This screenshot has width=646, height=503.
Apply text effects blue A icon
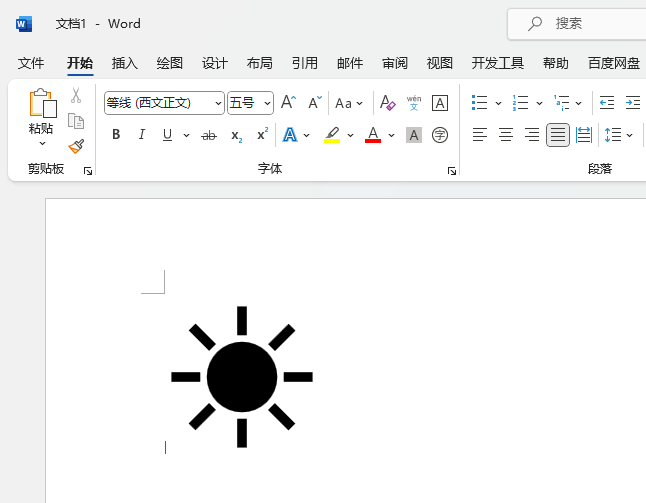pos(290,135)
